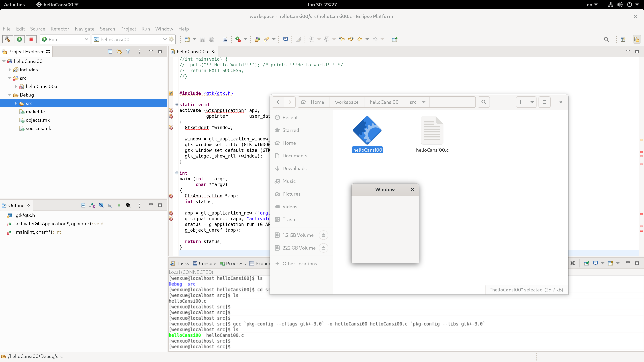Expand the Includes tree node
Screen dimensions: 644x362
(10, 70)
